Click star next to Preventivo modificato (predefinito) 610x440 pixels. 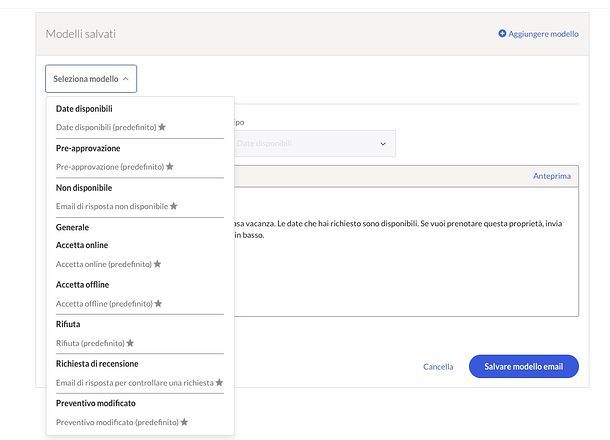[184, 422]
